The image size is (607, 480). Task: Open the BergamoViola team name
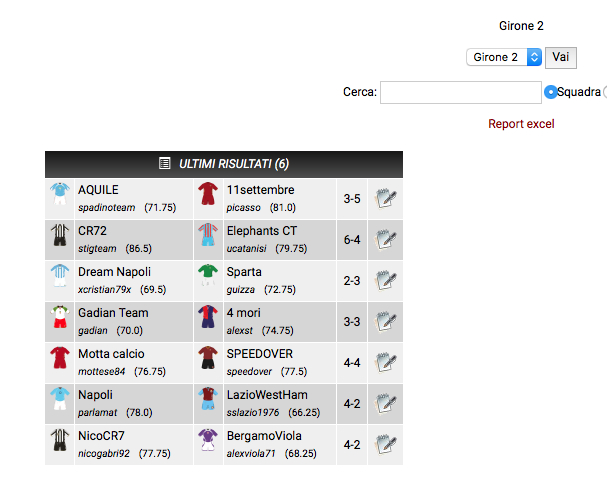264,436
